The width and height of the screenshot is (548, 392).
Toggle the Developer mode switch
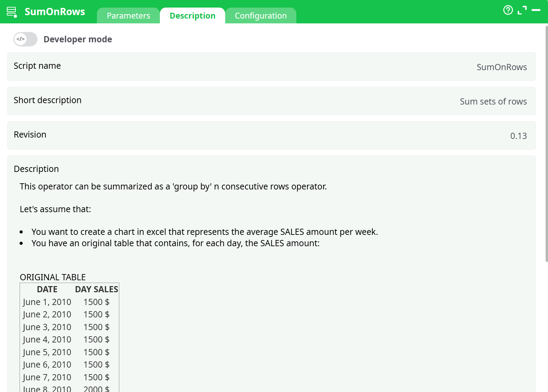[x=25, y=39]
